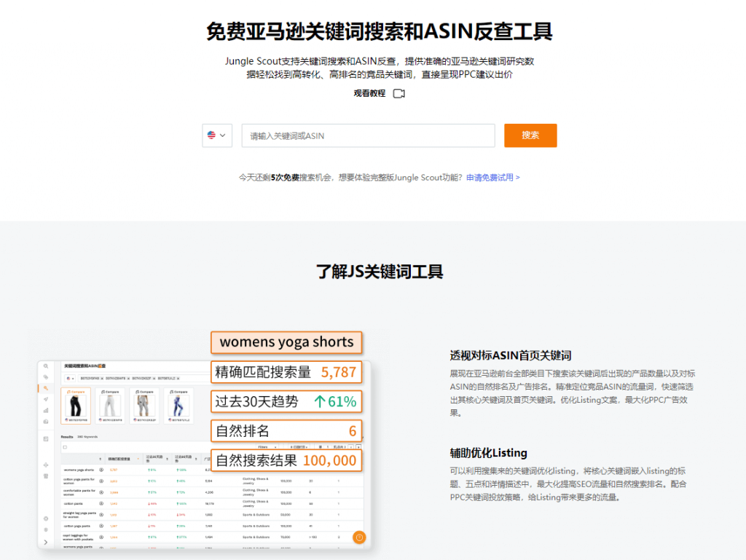The height and width of the screenshot is (560, 746).
Task: Expand preview sidebar with bottom chevron arrow
Action: (x=46, y=542)
